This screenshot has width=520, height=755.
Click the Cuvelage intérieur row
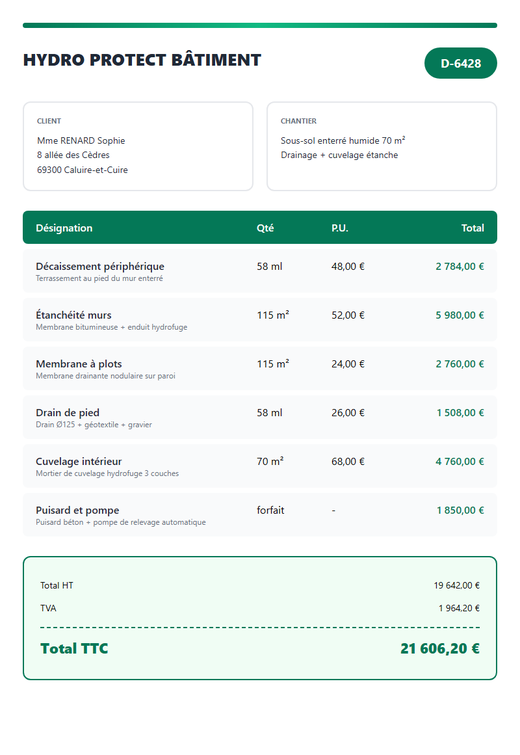click(x=260, y=466)
